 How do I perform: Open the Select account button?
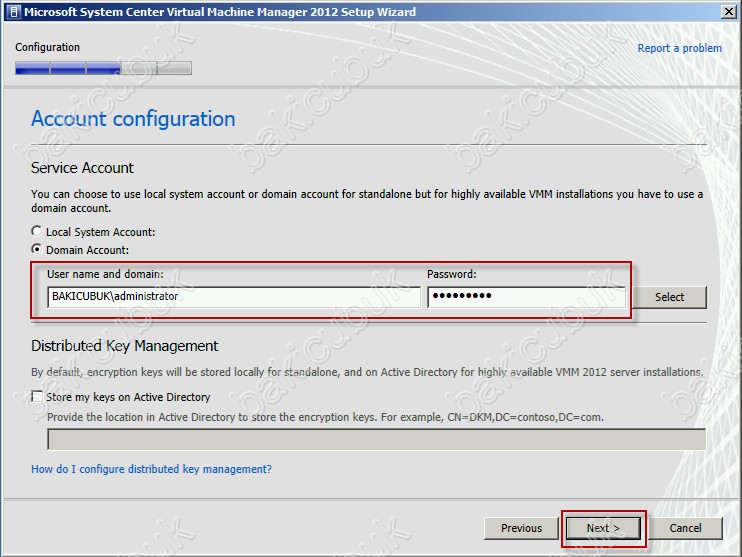[x=669, y=297]
